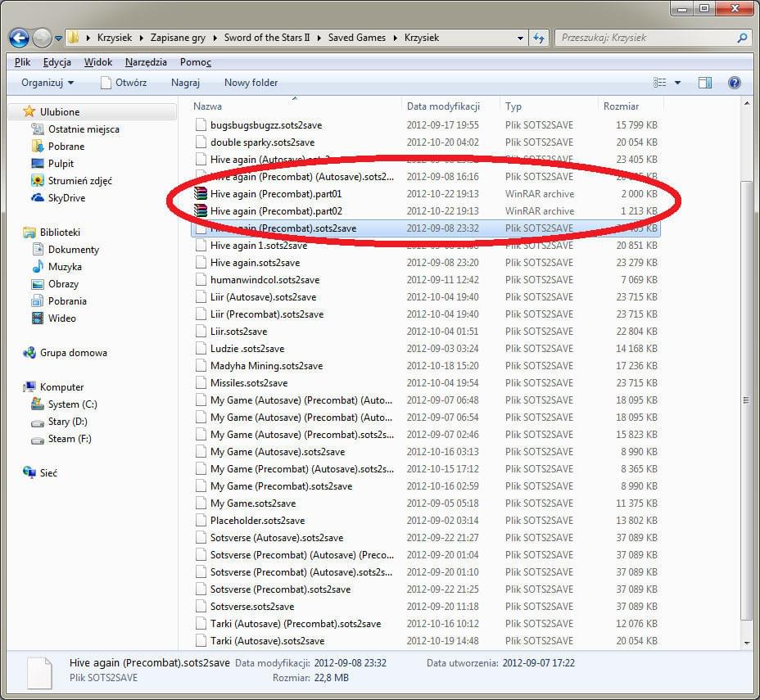Open the address bar history dropdown arrow
The height and width of the screenshot is (700, 760).
[x=520, y=38]
